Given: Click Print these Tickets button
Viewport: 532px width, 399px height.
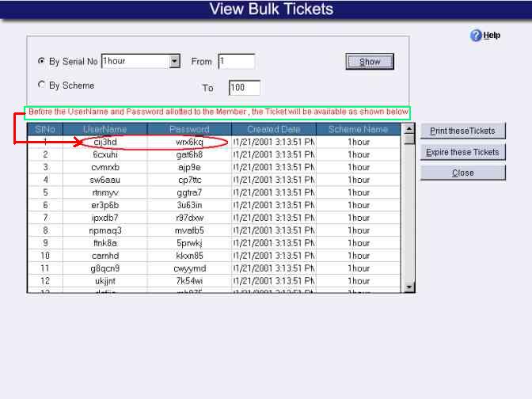Looking at the screenshot, I should click(462, 131).
